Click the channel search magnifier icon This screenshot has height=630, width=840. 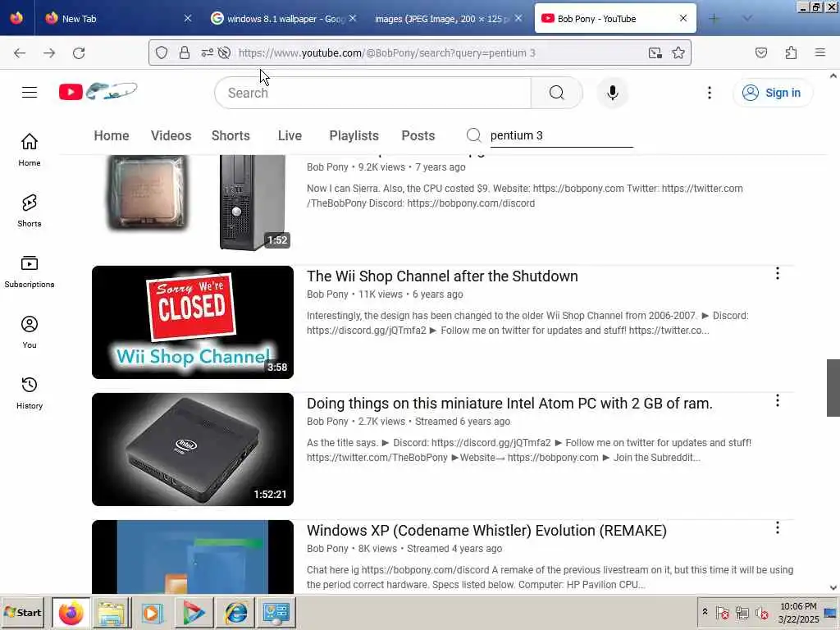(473, 135)
